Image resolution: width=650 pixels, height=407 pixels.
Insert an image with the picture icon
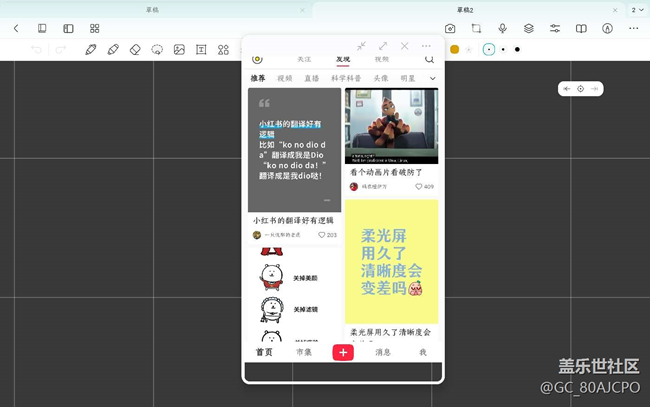pyautogui.click(x=179, y=50)
